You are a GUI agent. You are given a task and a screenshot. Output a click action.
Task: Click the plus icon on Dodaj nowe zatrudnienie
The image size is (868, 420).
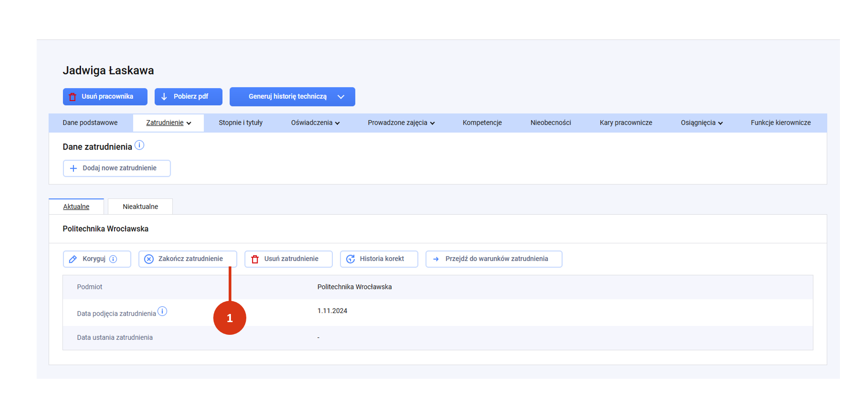pyautogui.click(x=73, y=168)
